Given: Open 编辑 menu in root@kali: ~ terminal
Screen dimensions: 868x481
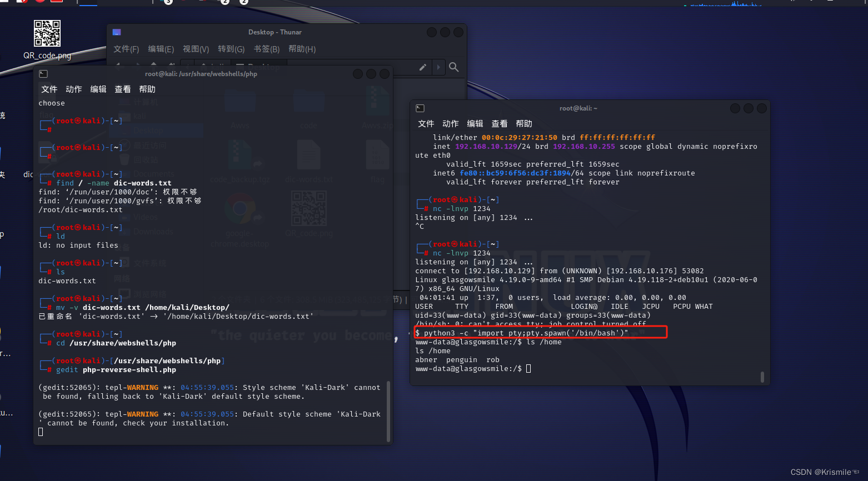Looking at the screenshot, I should click(x=475, y=123).
